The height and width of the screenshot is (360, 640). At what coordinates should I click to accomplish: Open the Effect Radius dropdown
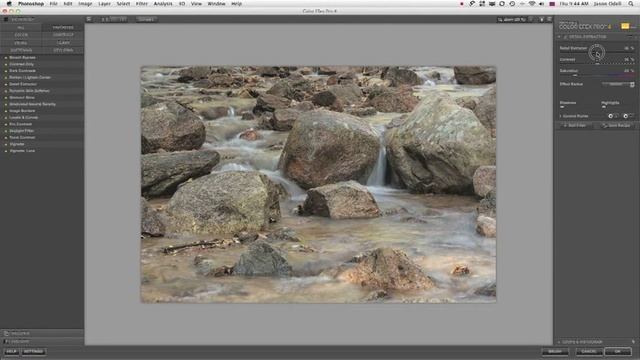[x=618, y=84]
